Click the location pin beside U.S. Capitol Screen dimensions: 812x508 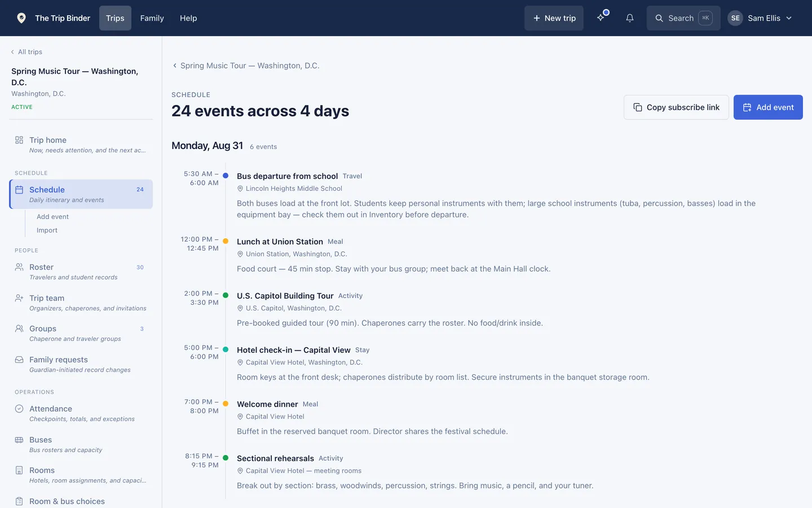pos(240,308)
